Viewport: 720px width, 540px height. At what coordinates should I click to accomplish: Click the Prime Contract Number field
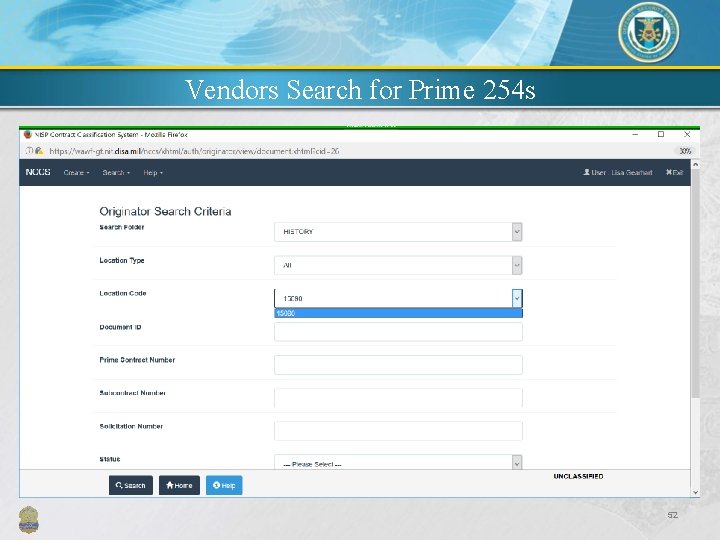point(398,365)
